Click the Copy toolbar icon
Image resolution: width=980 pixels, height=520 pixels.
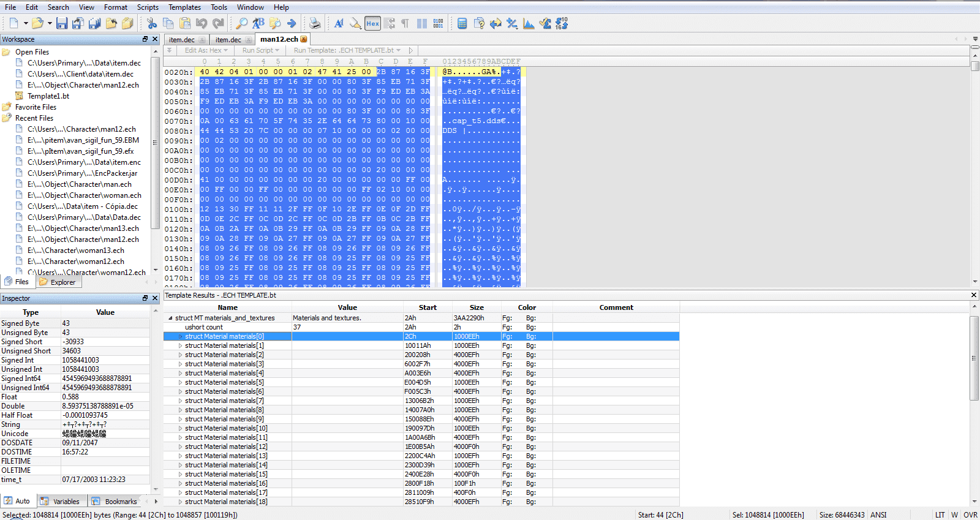168,23
